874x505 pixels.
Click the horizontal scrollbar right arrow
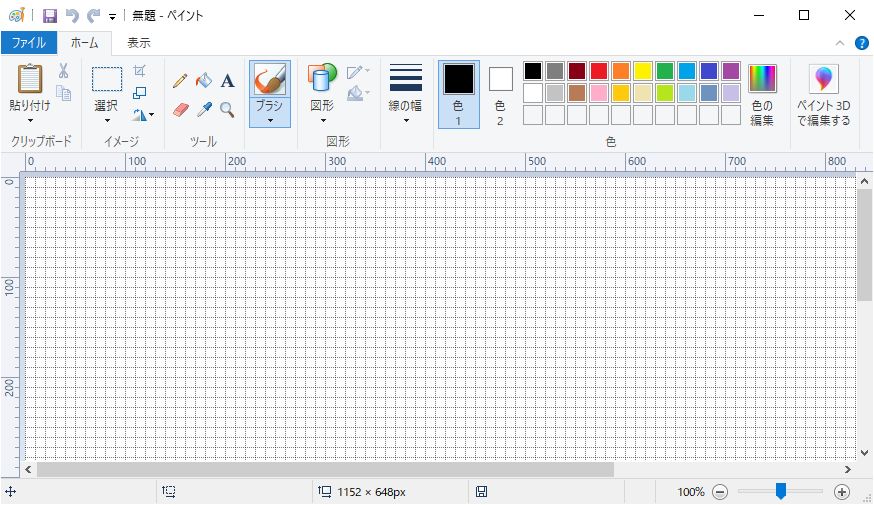[848, 469]
